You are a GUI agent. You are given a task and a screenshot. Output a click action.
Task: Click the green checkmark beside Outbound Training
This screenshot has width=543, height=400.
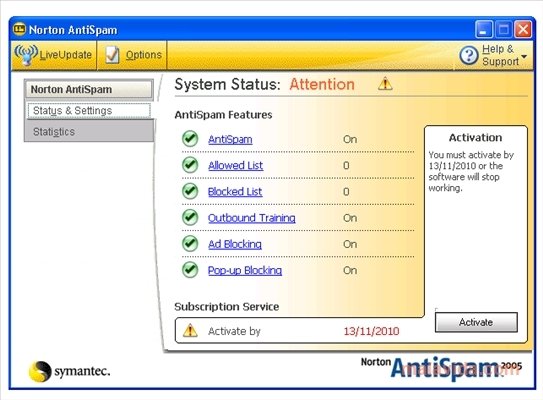pos(190,217)
